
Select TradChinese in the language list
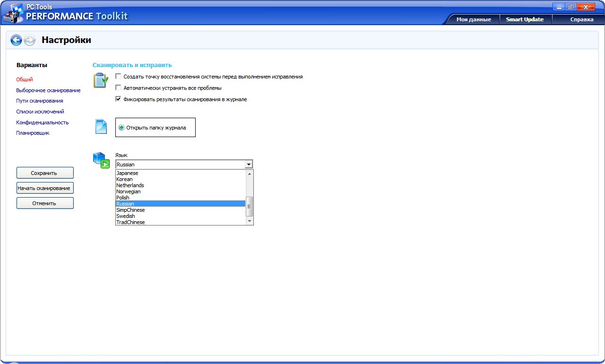click(x=181, y=222)
